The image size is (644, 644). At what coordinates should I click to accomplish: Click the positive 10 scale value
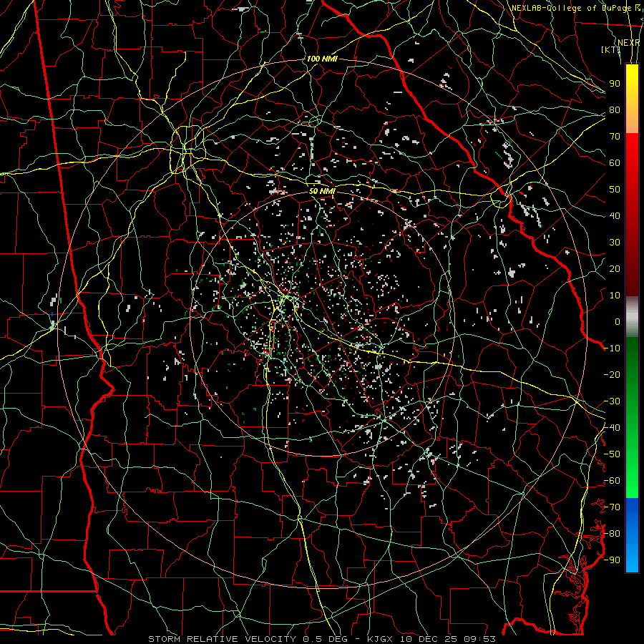pyautogui.click(x=615, y=296)
